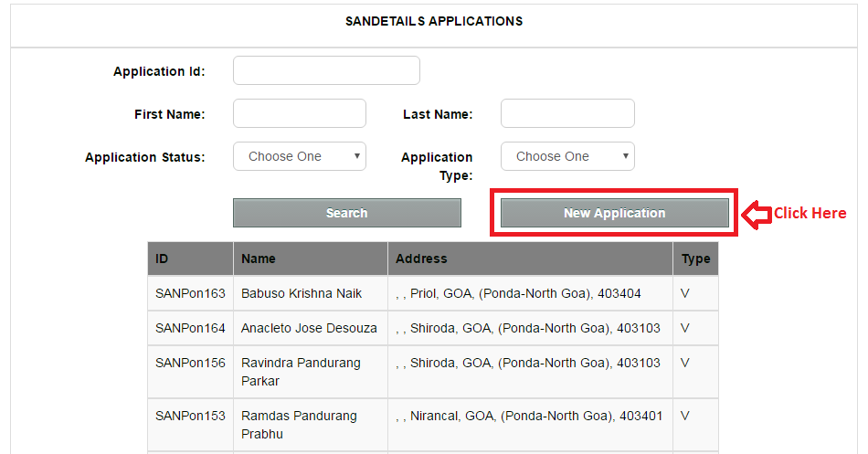Click the Priol, GOA address cell
Viewport: 868px width, 454px height.
[530, 293]
